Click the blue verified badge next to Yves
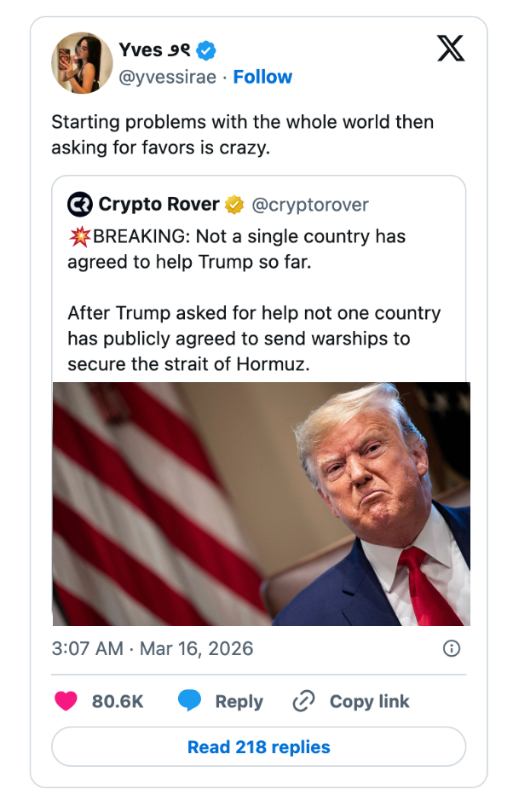The height and width of the screenshot is (812, 513). coord(206,51)
